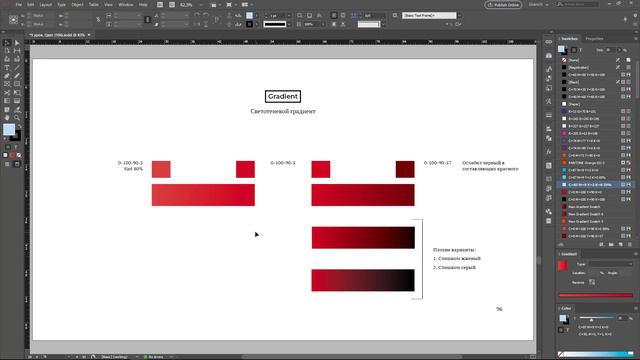
Task: Open Gradient Type dropdown
Action: (611, 264)
